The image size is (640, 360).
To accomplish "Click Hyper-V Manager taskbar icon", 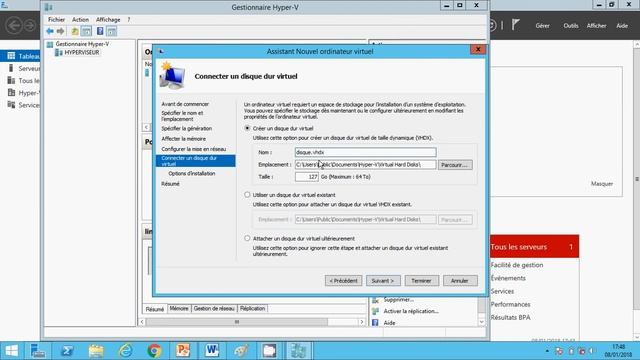I will tap(298, 351).
